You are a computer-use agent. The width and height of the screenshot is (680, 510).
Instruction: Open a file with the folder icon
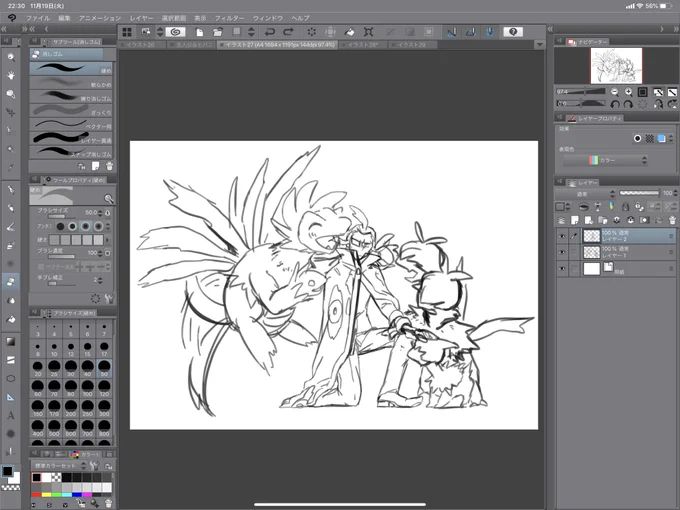point(218,32)
